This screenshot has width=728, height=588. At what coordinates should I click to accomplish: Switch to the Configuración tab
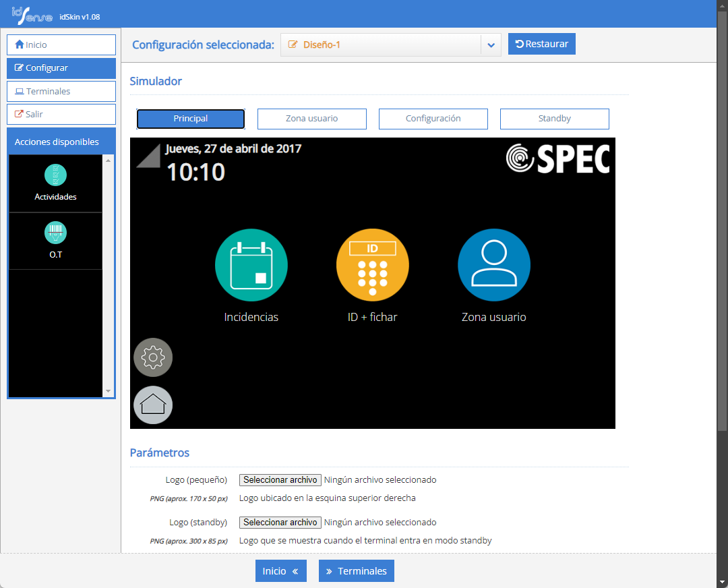tap(433, 119)
